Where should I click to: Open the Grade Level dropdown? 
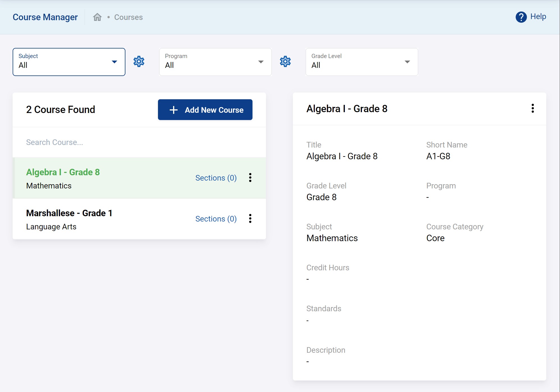click(362, 62)
